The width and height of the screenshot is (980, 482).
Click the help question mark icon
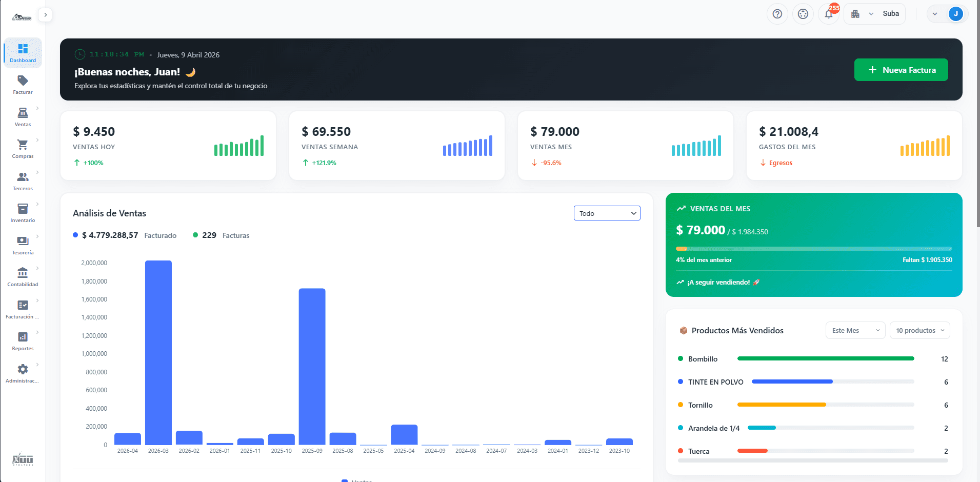777,14
